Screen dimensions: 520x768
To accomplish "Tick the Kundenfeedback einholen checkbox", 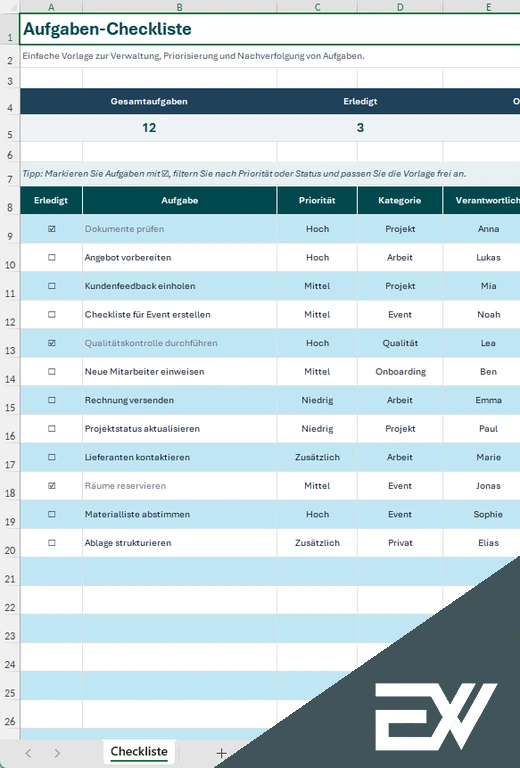I will pos(52,286).
